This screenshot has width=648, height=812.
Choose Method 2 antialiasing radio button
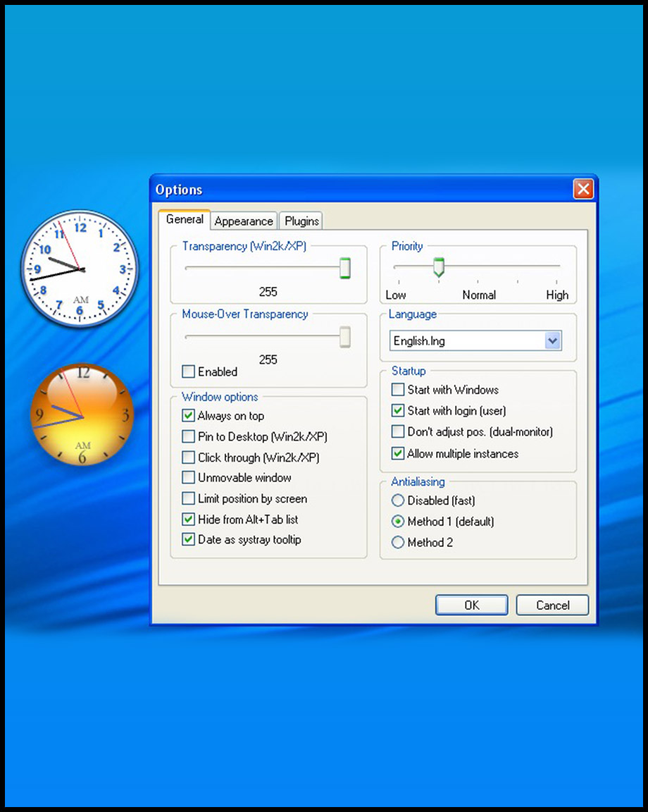[x=398, y=543]
